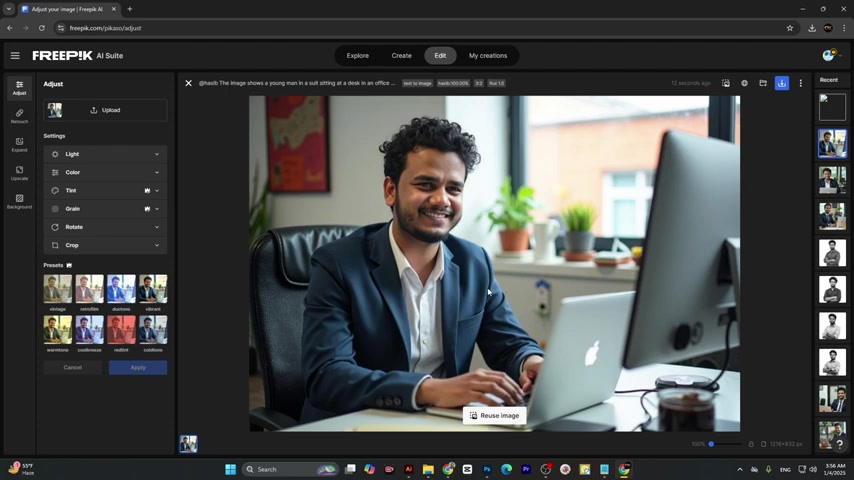Click the lock icon near zoom slider
The width and height of the screenshot is (854, 480).
tap(751, 444)
